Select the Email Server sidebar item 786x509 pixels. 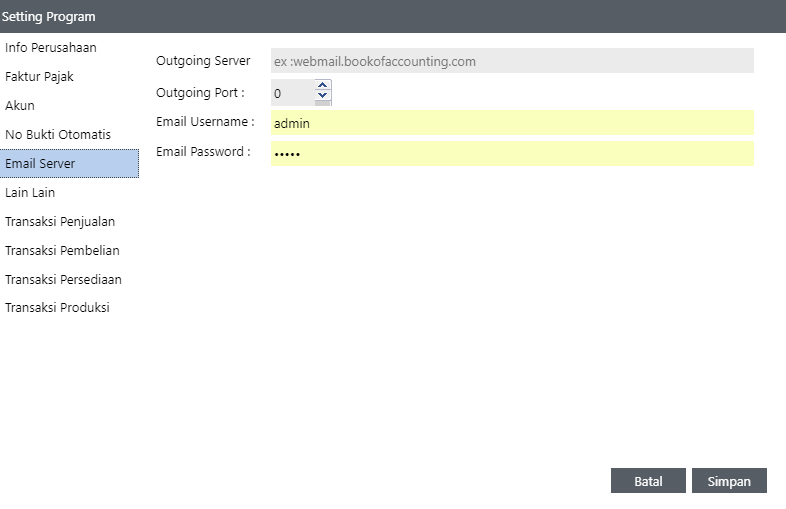click(x=40, y=164)
